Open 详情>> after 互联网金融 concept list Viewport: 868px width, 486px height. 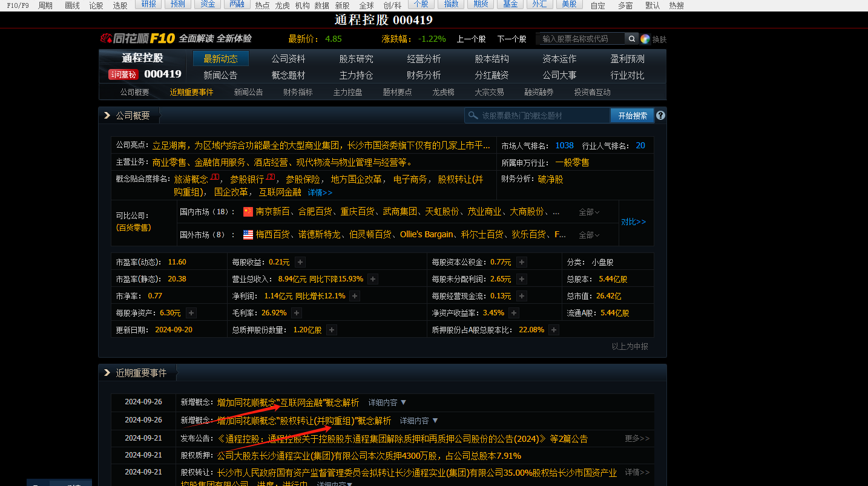coord(320,192)
